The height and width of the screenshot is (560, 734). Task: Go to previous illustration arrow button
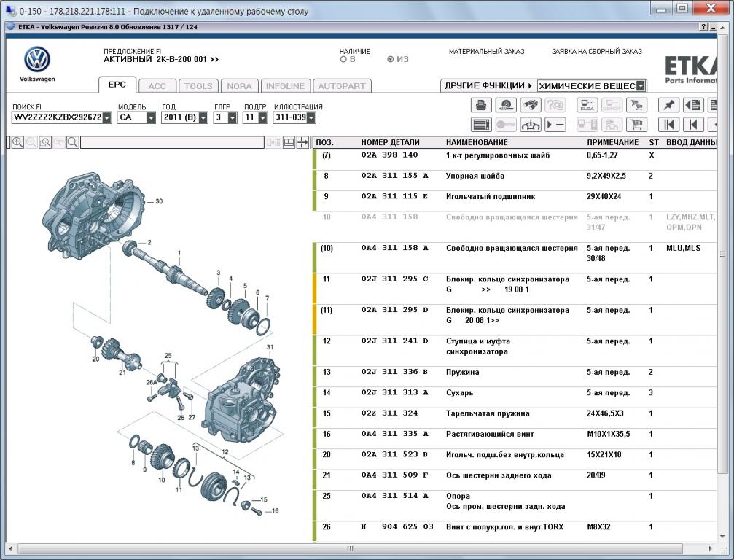tap(693, 125)
